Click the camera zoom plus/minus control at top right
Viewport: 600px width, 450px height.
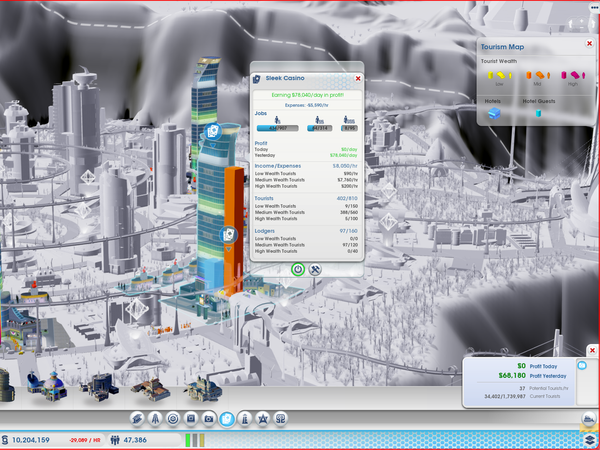(x=582, y=22)
